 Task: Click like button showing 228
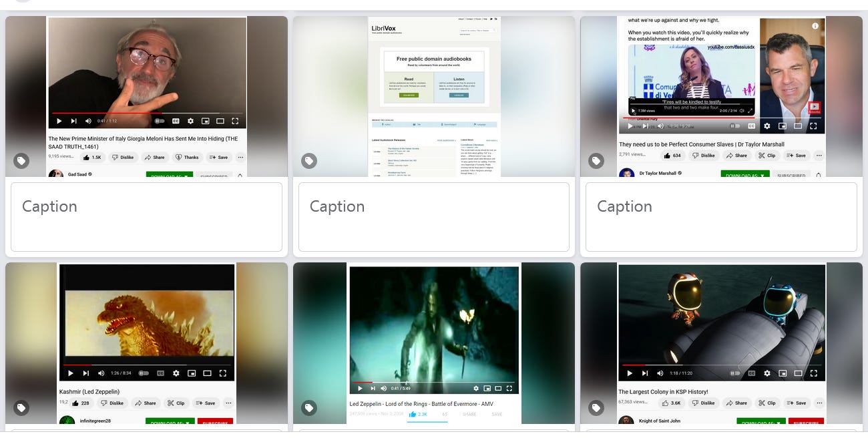pos(82,403)
